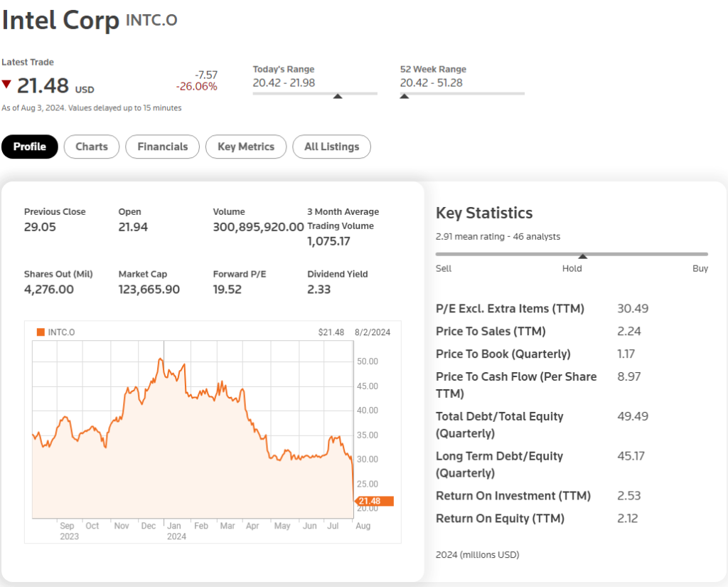Click the orange 21.48 price tag on chart
Screen dimensions: 728x587
pyautogui.click(x=373, y=501)
